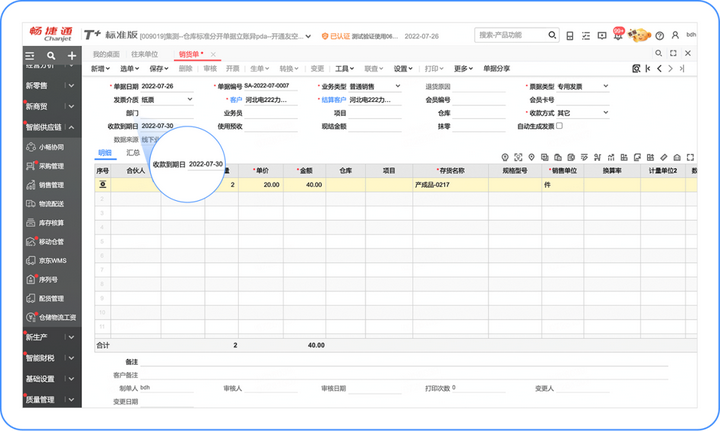Screen dimensions: 720x431
Task: Go to previous document arrow
Action: point(659,68)
